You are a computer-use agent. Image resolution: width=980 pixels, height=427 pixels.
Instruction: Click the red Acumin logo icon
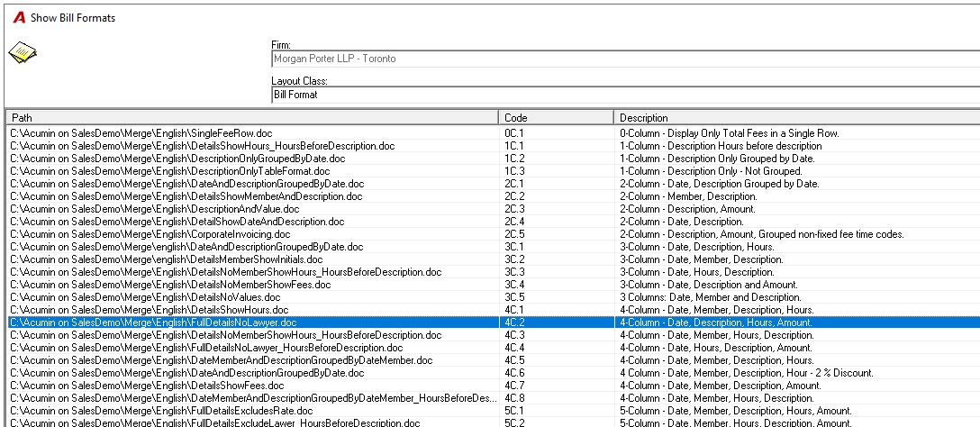click(20, 18)
